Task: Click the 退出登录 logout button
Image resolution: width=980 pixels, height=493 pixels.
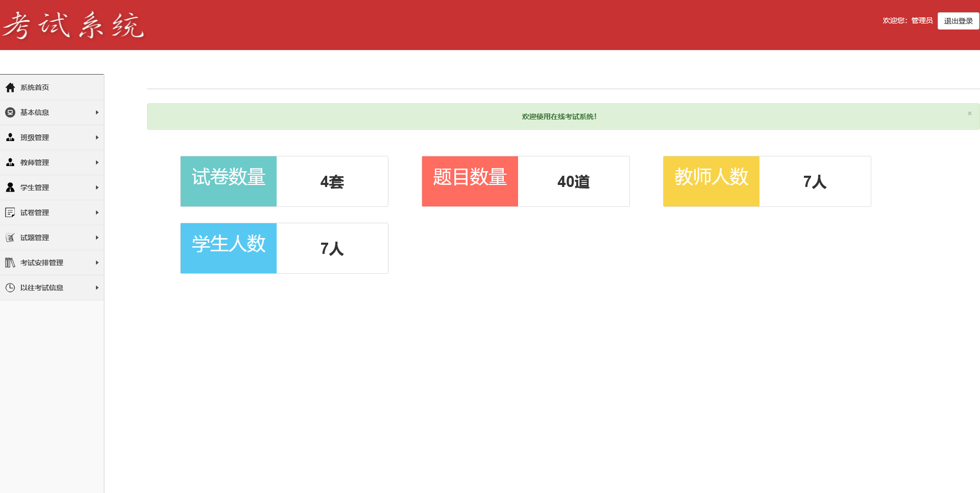Action: pos(958,21)
